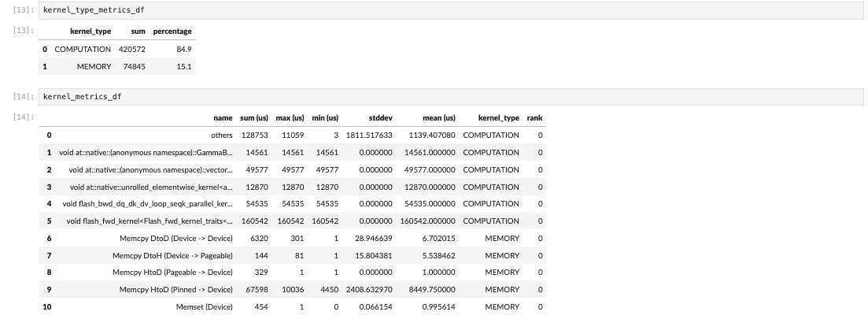Select the flash_fwd_kernel name cell
Screen dimensions: 868x323
[150, 221]
